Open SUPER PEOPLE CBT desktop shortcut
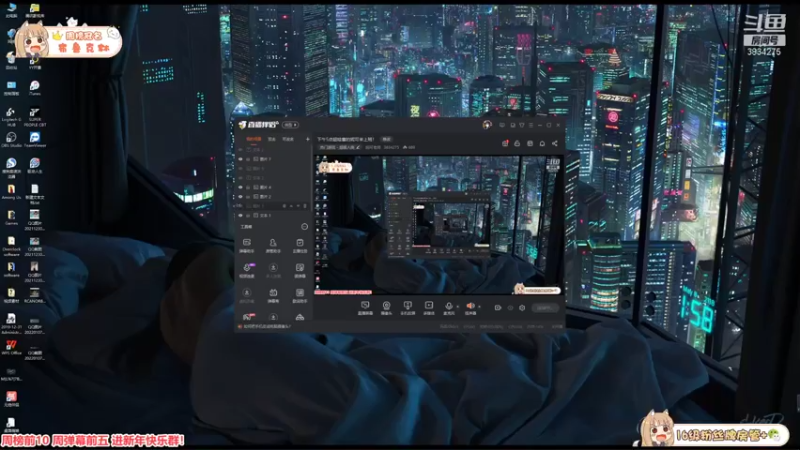This screenshot has height=450, width=800. click(35, 116)
